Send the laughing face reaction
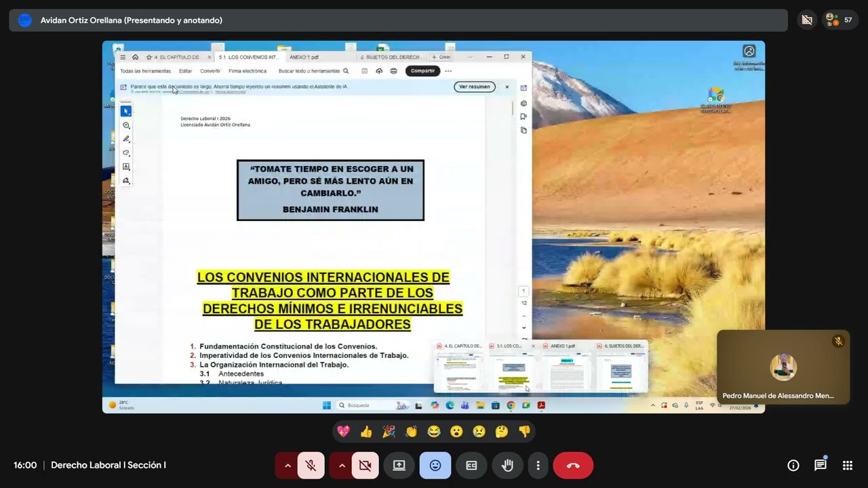The width and height of the screenshot is (868, 488). [x=434, y=432]
